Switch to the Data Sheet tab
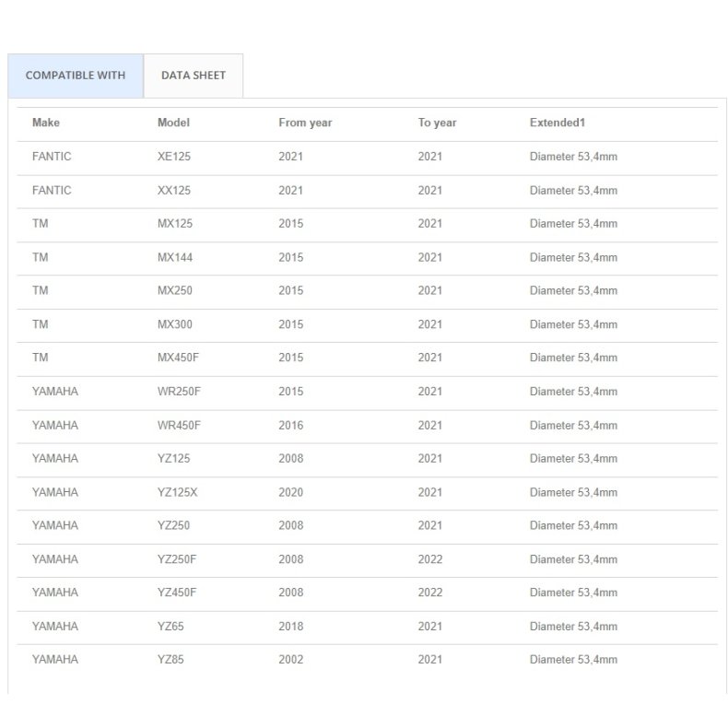Screen dimensions: 728x728 click(193, 76)
